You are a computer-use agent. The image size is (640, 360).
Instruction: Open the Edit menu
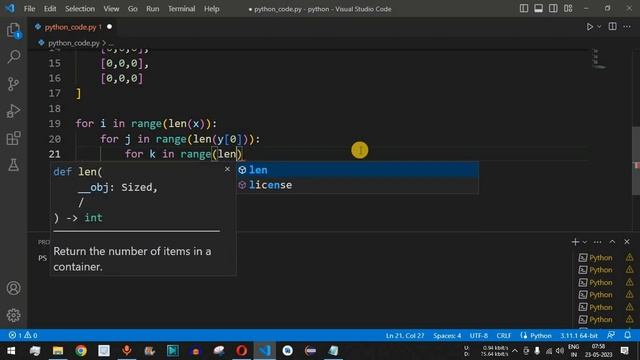50,9
